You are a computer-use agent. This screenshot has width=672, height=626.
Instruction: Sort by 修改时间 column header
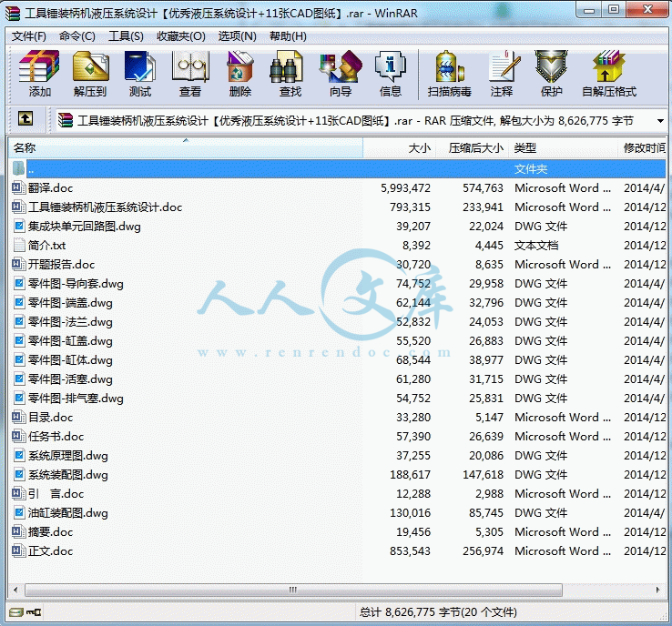(x=642, y=148)
